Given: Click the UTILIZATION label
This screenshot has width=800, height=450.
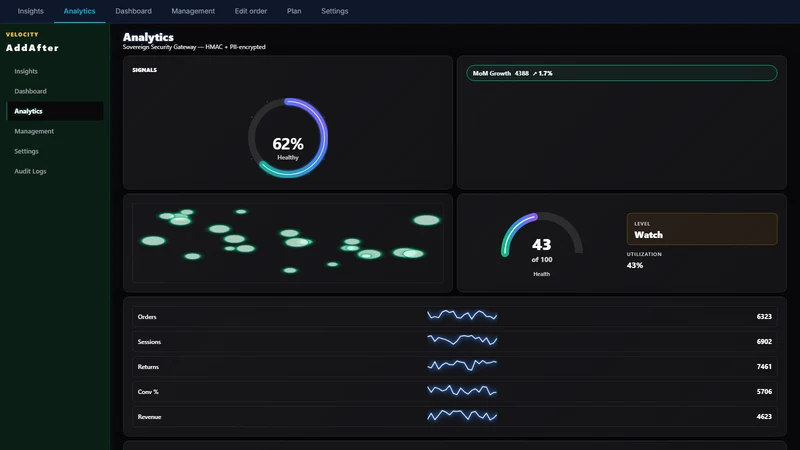Looking at the screenshot, I should [644, 254].
